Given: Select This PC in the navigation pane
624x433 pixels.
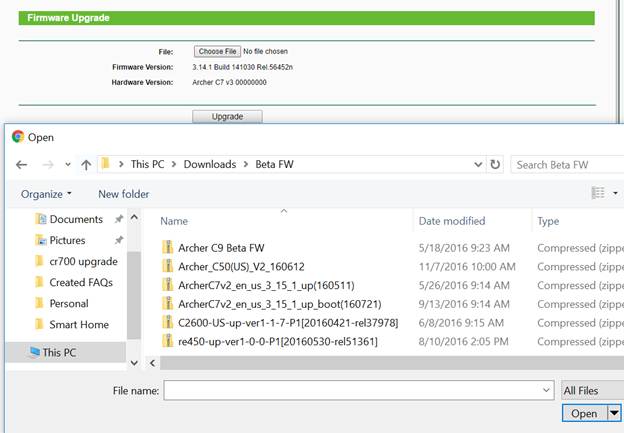Looking at the screenshot, I should pos(57,352).
